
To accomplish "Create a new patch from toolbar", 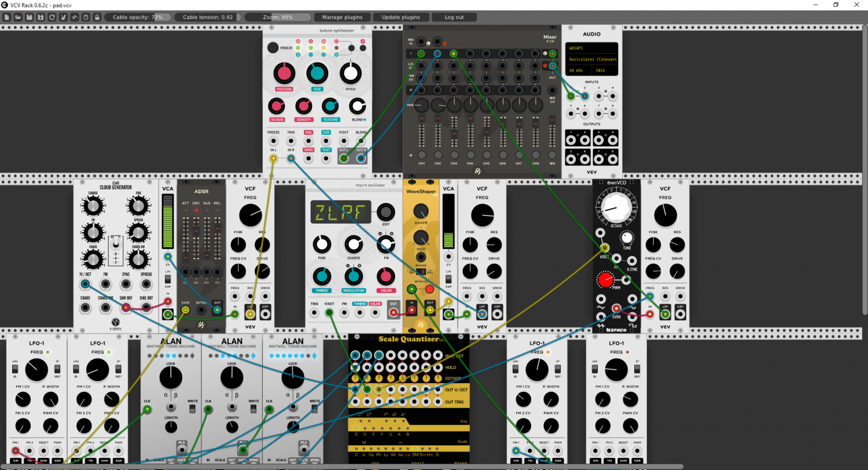I will [x=7, y=17].
